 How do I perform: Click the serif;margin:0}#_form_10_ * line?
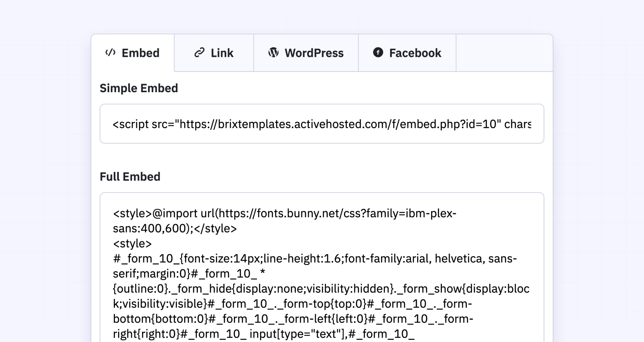tap(189, 273)
